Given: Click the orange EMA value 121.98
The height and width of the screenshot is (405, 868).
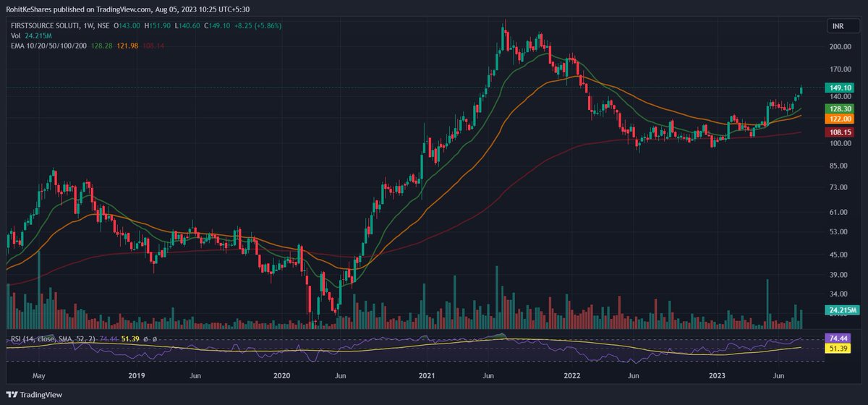Looking at the screenshot, I should click(x=129, y=44).
